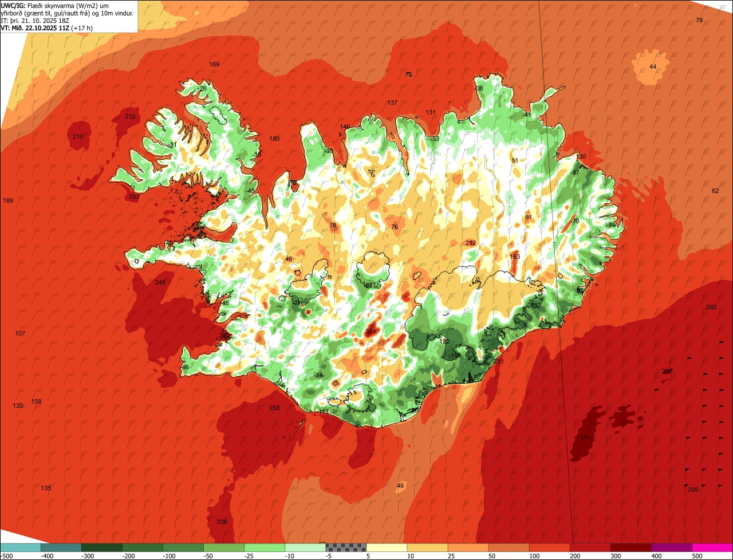Select the legend swatch between -100 and -50
The image size is (733, 560).
(183, 547)
